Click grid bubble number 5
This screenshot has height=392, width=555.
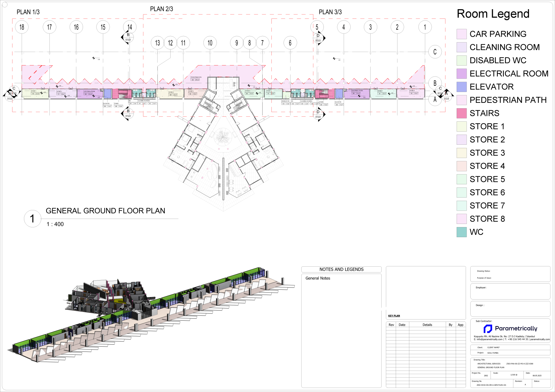pyautogui.click(x=317, y=27)
